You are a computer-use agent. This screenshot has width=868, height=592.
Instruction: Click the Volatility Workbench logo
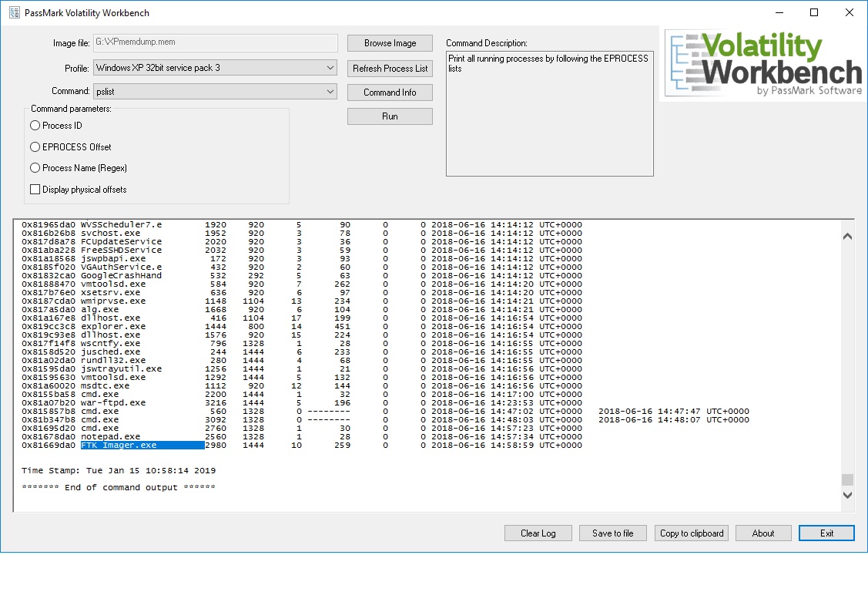(762, 63)
